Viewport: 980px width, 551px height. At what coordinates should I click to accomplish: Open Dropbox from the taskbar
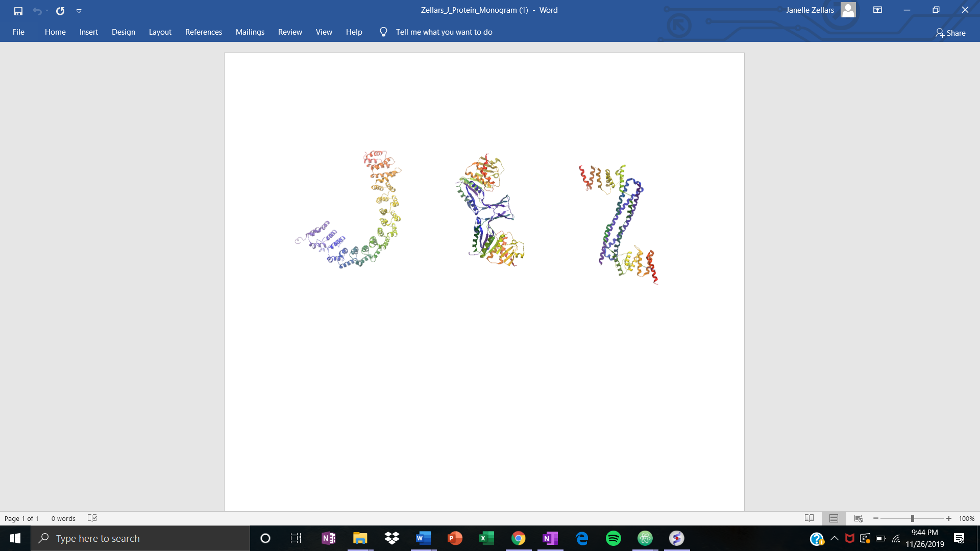[x=392, y=538]
